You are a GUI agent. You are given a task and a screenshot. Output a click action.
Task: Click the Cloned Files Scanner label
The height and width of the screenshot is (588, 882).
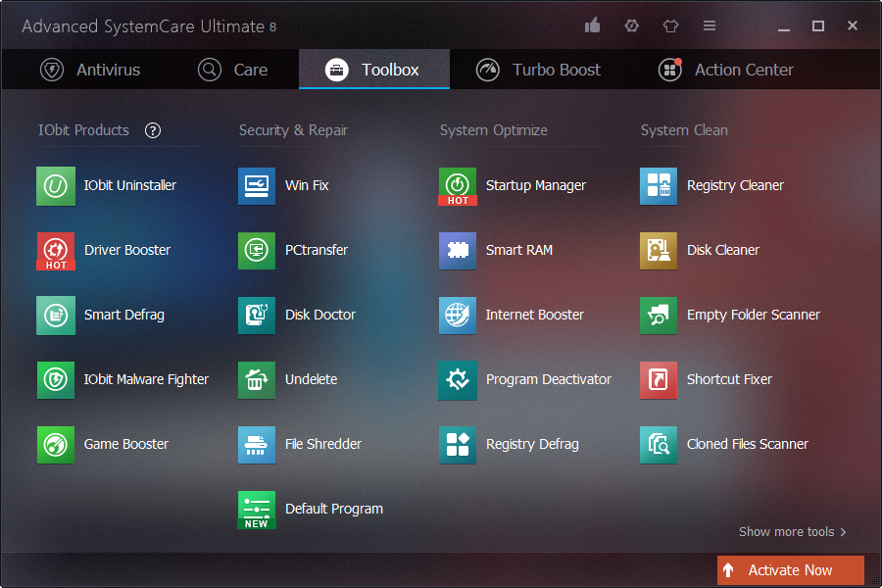coord(748,445)
